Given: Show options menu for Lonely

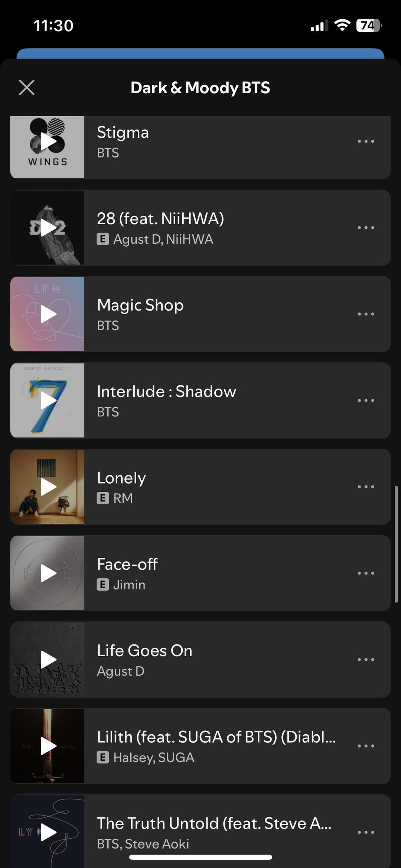Looking at the screenshot, I should (x=366, y=487).
